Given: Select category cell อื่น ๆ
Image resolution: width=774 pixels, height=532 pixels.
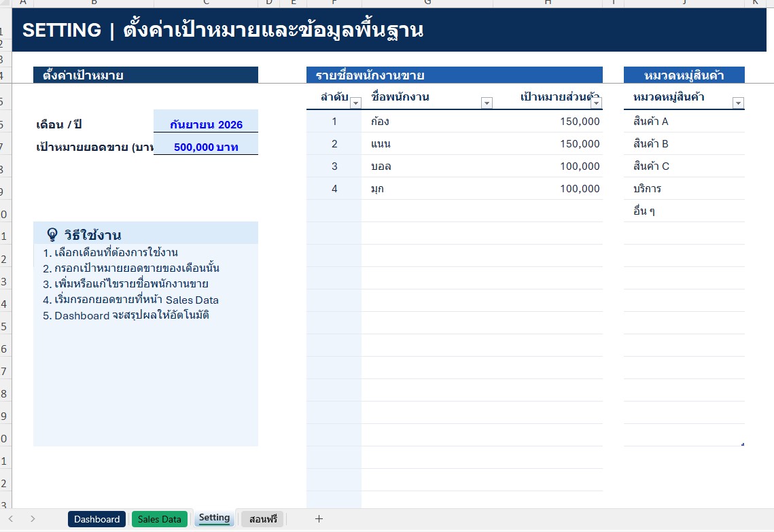Looking at the screenshot, I should [x=684, y=211].
